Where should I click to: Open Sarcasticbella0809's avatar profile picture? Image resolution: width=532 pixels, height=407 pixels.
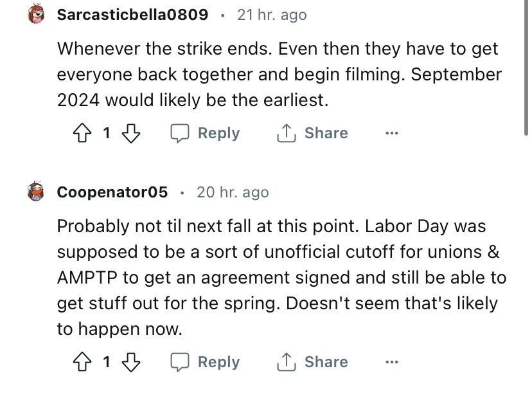tap(37, 14)
